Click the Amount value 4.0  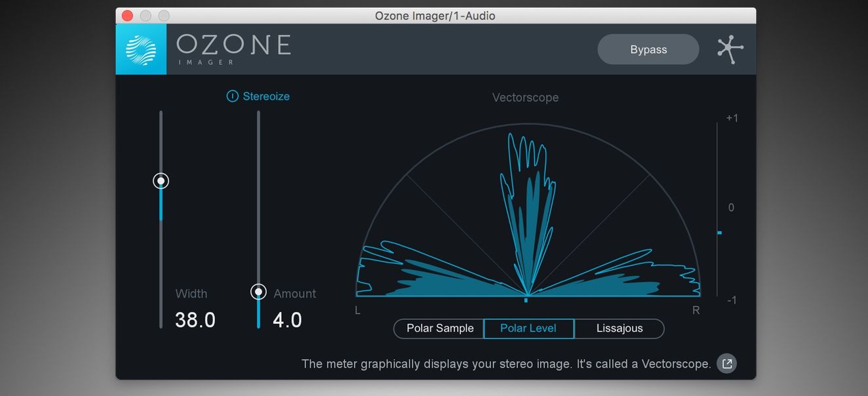tap(287, 320)
